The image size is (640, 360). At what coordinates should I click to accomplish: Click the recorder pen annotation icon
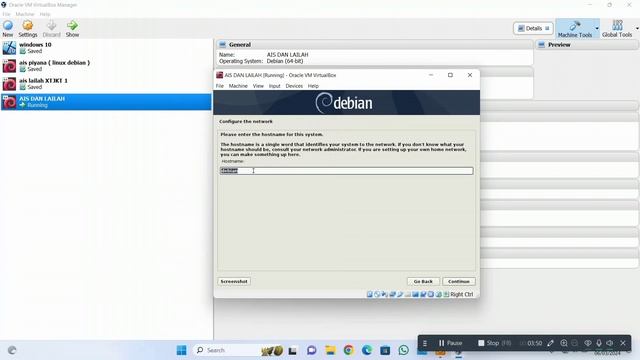[x=551, y=343]
